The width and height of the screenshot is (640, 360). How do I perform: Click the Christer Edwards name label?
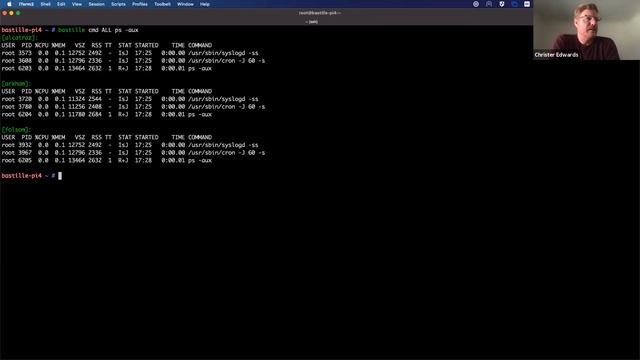556,55
